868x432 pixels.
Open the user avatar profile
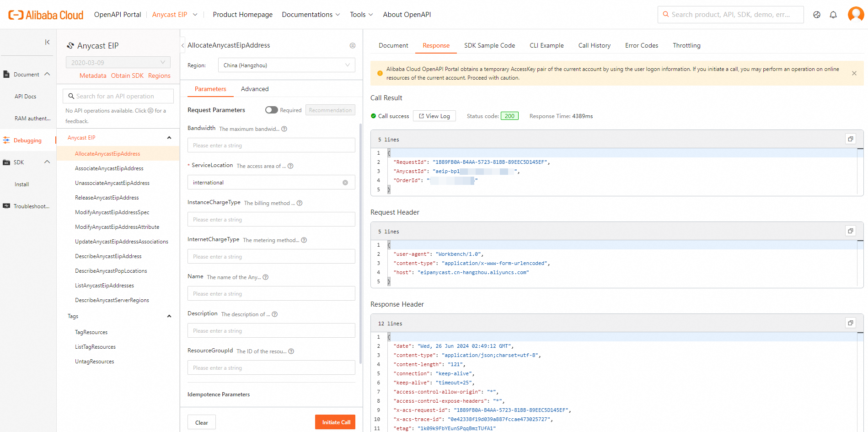click(x=855, y=14)
